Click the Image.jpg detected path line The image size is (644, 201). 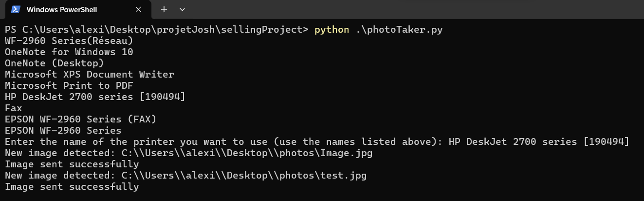pos(188,153)
